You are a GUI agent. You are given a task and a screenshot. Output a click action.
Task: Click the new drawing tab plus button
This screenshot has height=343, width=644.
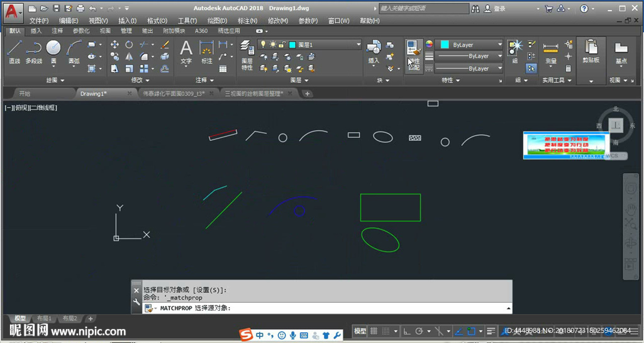click(x=307, y=94)
